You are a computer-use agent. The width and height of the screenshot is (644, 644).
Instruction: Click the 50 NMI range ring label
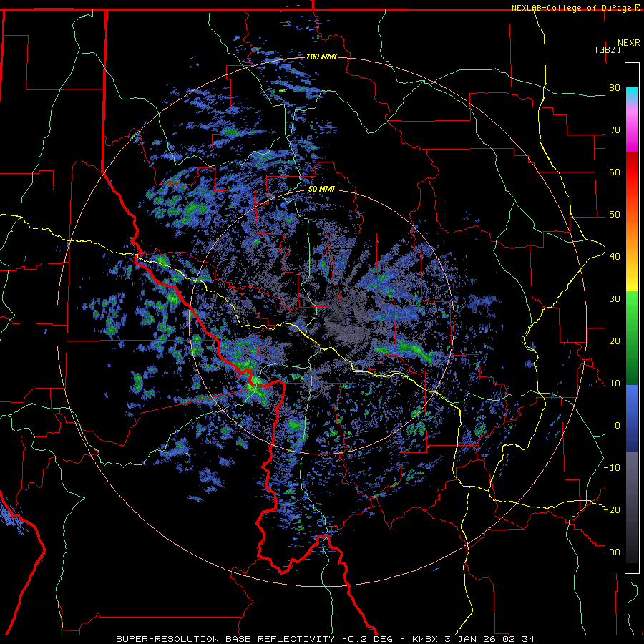(x=321, y=190)
